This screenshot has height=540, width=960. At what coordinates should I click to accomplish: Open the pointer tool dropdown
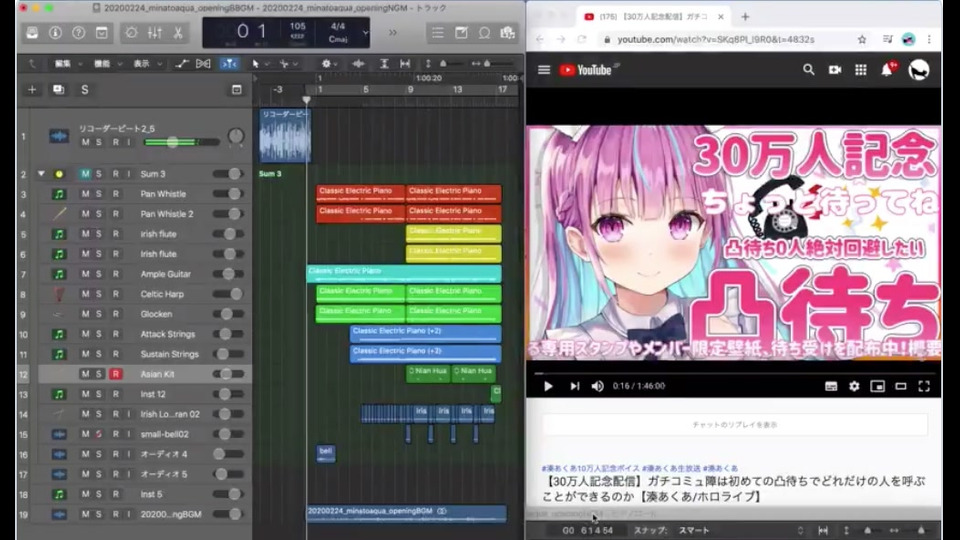click(x=260, y=64)
